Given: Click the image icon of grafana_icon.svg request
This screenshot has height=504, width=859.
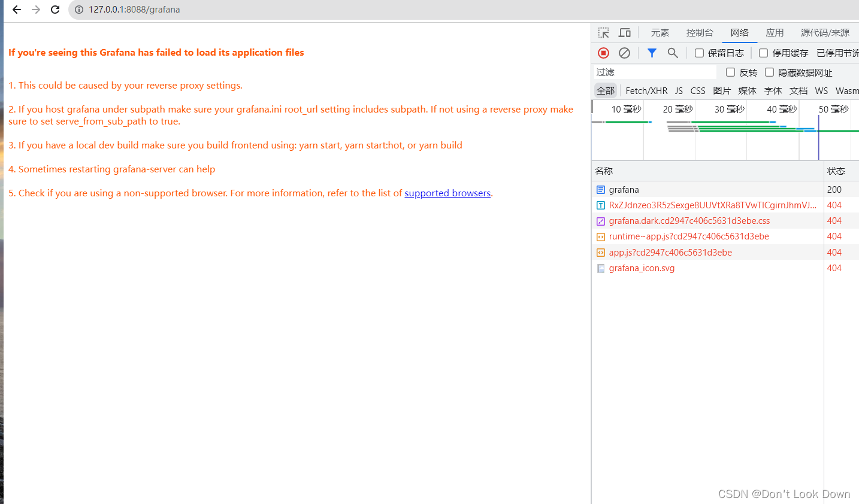Looking at the screenshot, I should coord(601,268).
